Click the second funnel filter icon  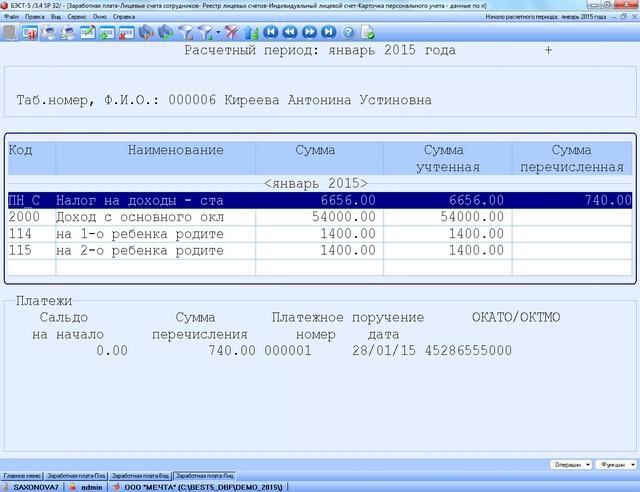pos(206,32)
